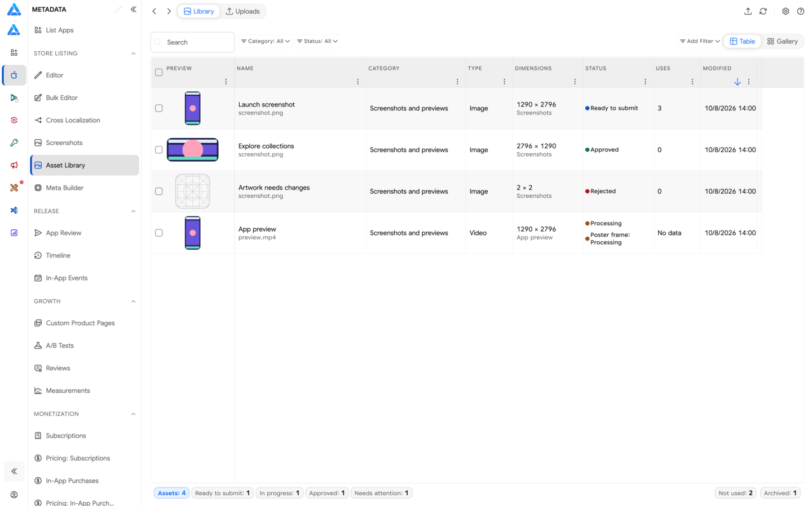
Task: Open the settings gear icon
Action: pyautogui.click(x=785, y=11)
